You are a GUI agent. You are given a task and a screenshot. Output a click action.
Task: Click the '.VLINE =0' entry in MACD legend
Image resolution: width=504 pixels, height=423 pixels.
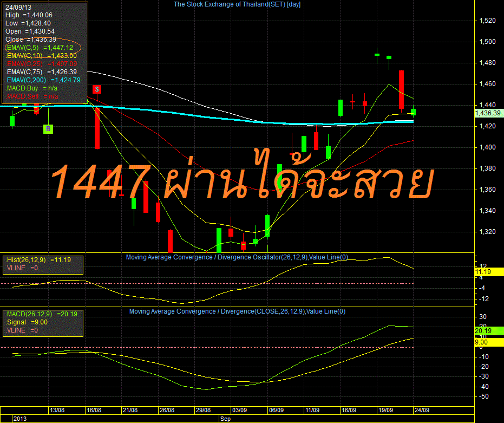pos(22,330)
